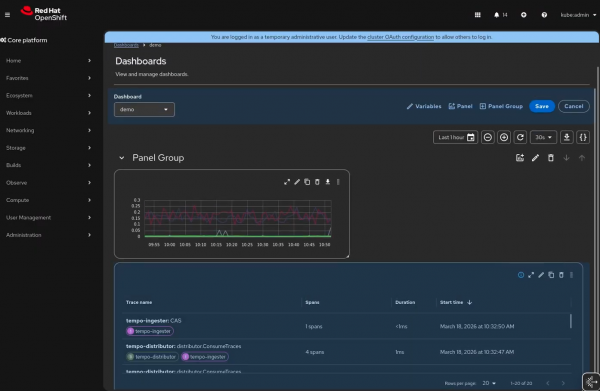Click the traces table vertical scrollbar

571,321
